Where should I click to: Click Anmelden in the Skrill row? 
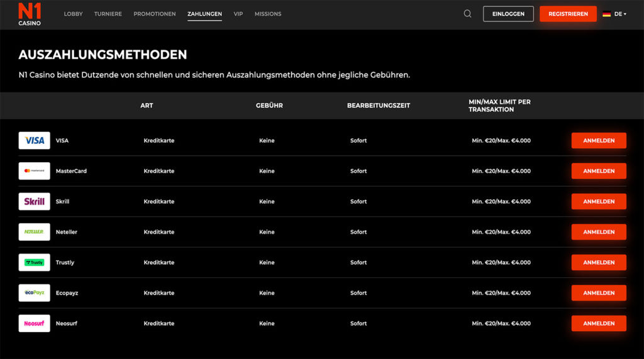(x=599, y=201)
